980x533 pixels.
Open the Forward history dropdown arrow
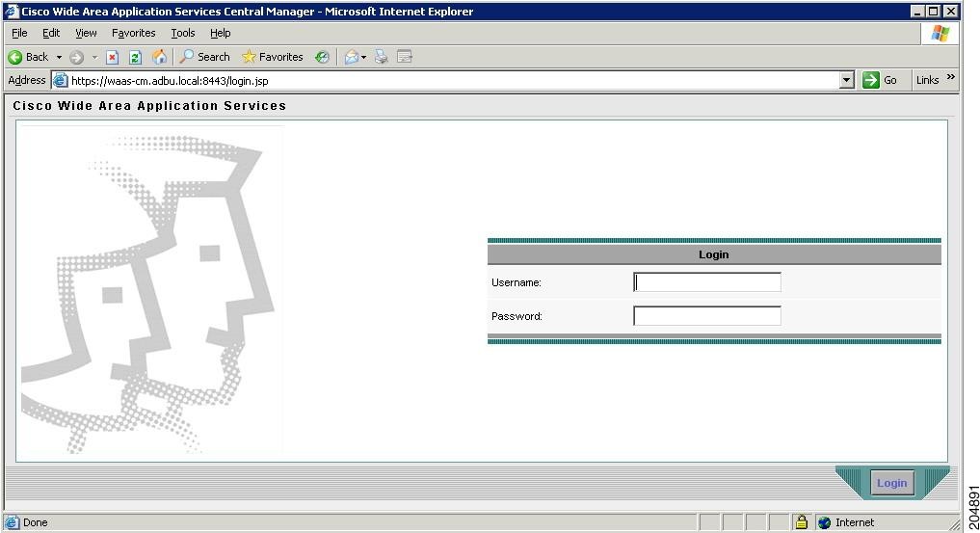click(95, 58)
